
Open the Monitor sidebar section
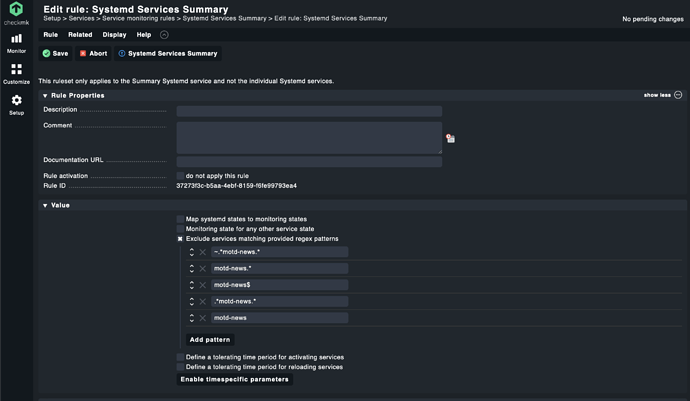[16, 41]
